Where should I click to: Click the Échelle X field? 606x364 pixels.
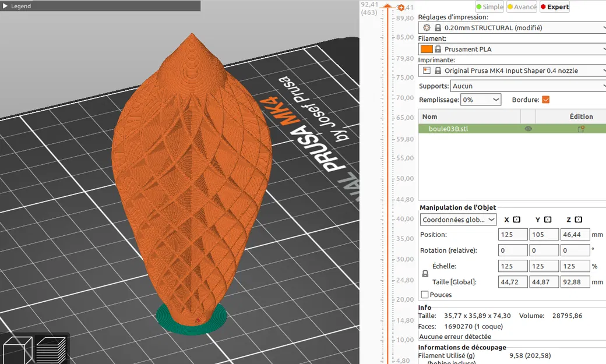[513, 266]
